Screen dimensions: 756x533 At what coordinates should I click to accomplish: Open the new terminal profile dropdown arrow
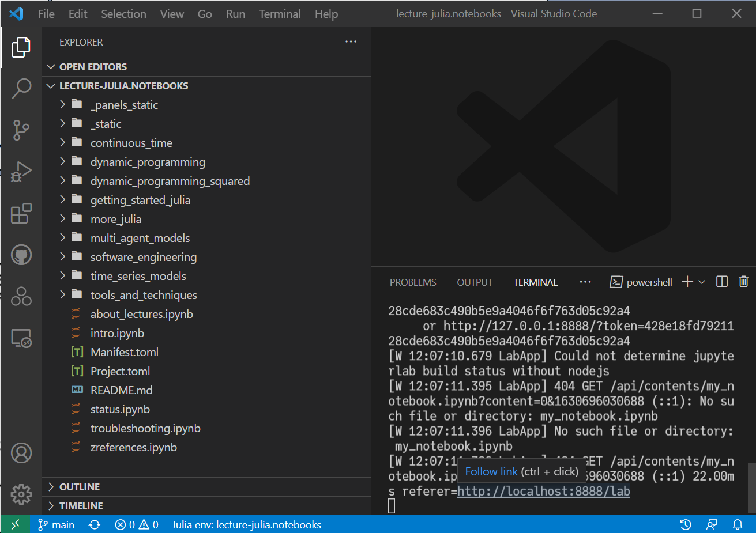(x=702, y=282)
